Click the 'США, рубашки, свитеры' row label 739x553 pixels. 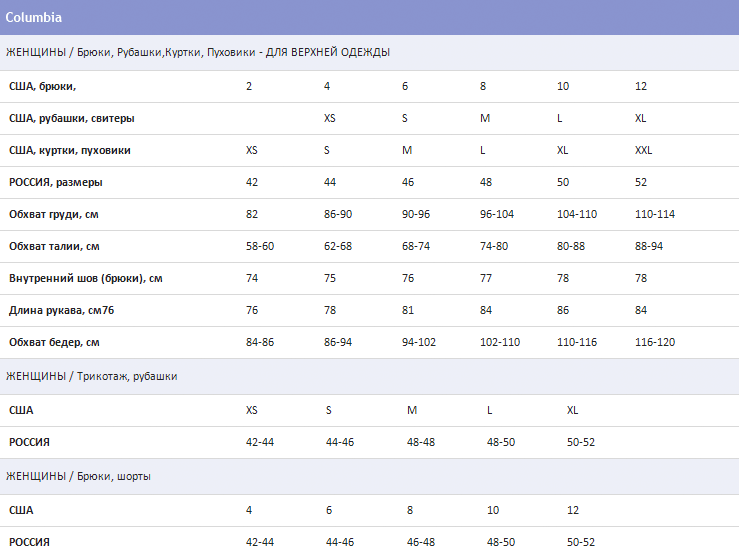tap(72, 118)
